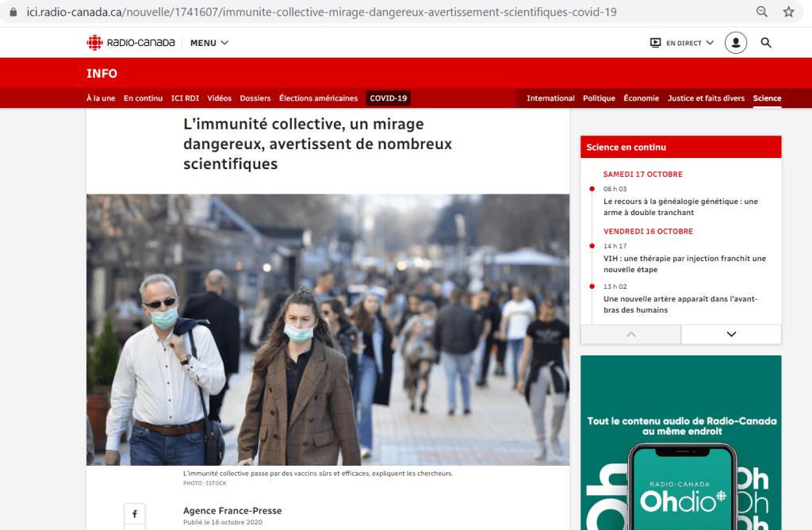View site security lock icon
This screenshot has height=530, width=812.
[x=13, y=12]
